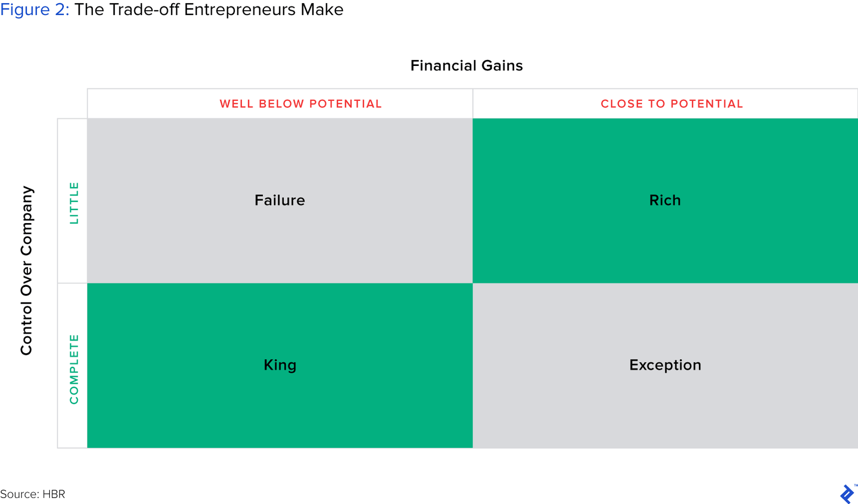Viewport: 858px width, 504px height.
Task: Click the gray Exception quadrant
Action: coord(665,407)
